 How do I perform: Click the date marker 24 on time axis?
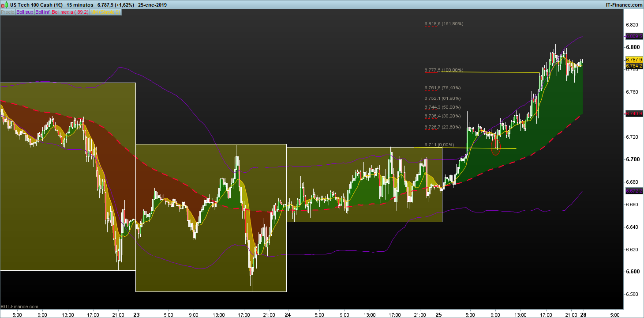[x=288, y=315]
